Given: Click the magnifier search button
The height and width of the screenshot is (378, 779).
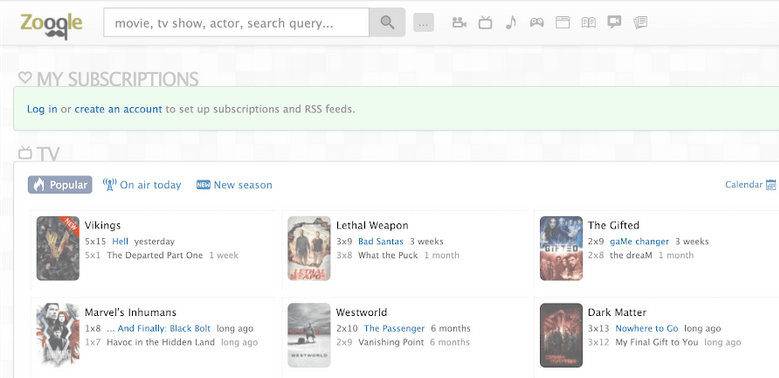Looking at the screenshot, I should coord(387,22).
